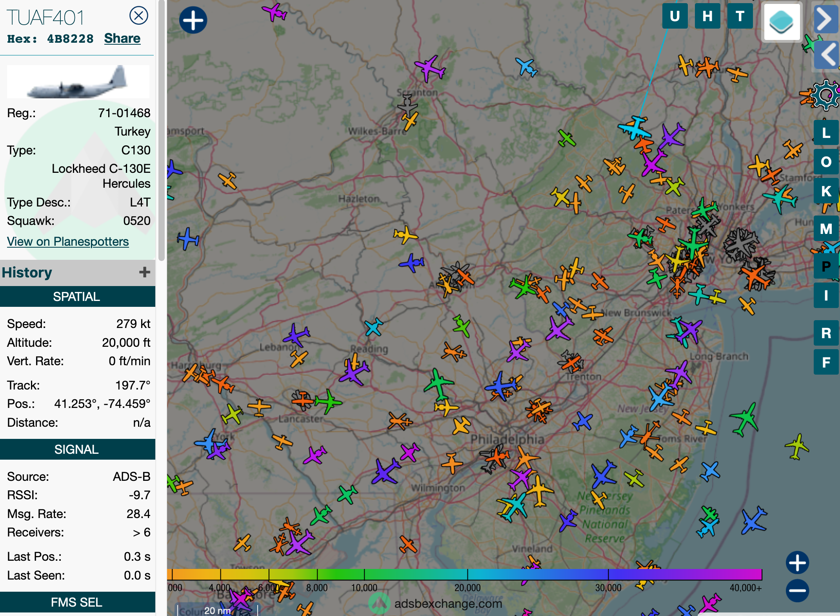Click the SPATIAL section header
This screenshot has height=616, width=840.
coord(78,297)
